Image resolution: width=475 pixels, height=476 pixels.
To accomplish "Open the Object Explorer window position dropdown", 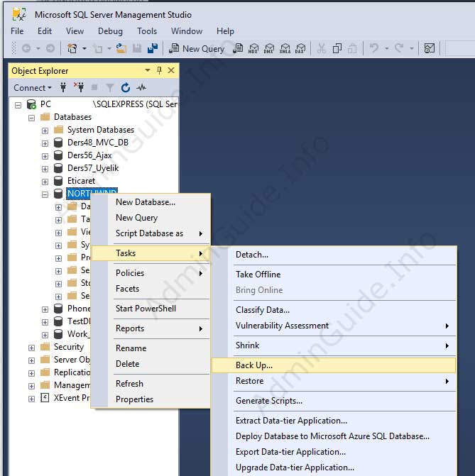I will tap(148, 70).
